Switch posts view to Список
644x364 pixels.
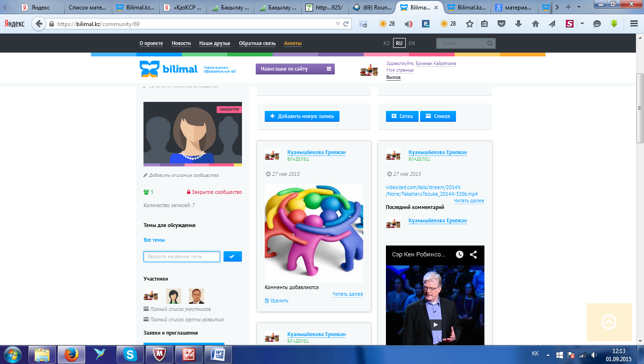[438, 116]
